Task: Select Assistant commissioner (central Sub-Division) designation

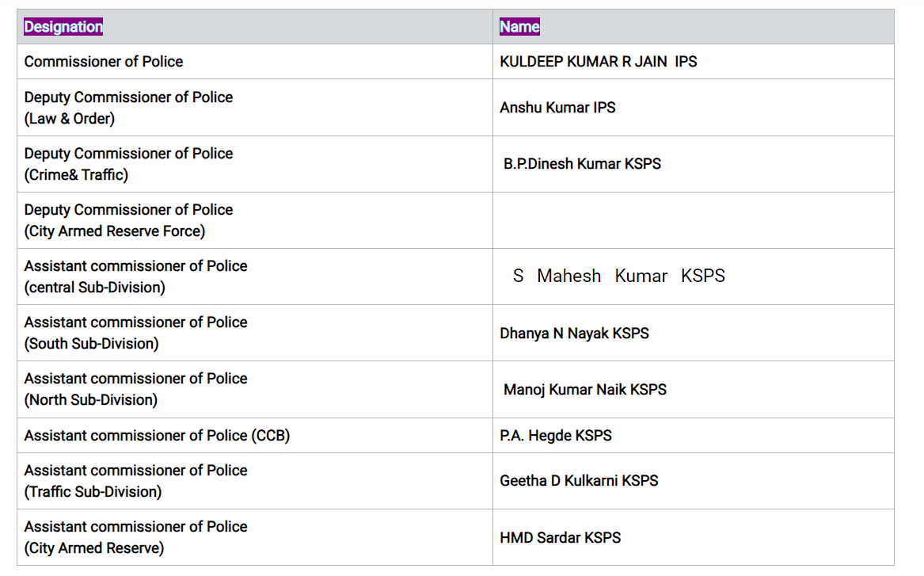Action: (135, 277)
